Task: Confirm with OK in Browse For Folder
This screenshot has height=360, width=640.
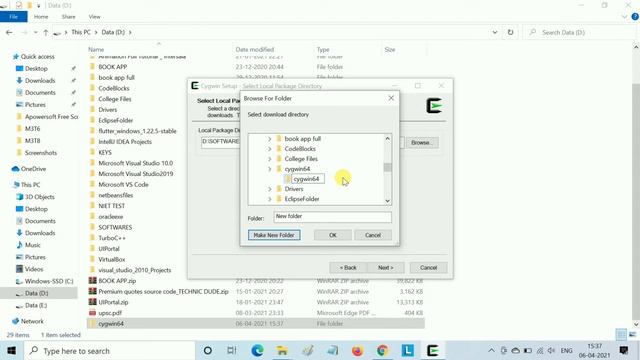Action: pyautogui.click(x=333, y=235)
